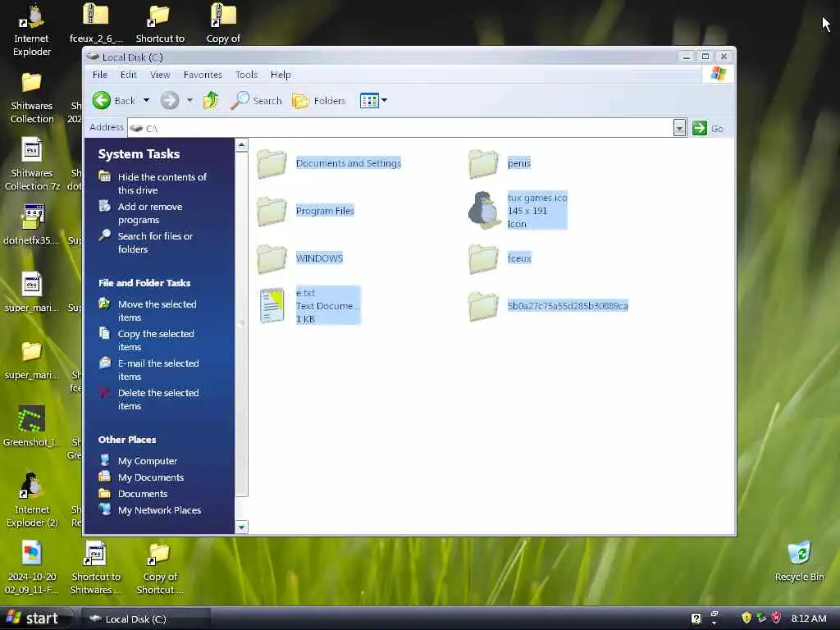This screenshot has width=840, height=630.
Task: Select the fceux folder
Action: pos(500,258)
